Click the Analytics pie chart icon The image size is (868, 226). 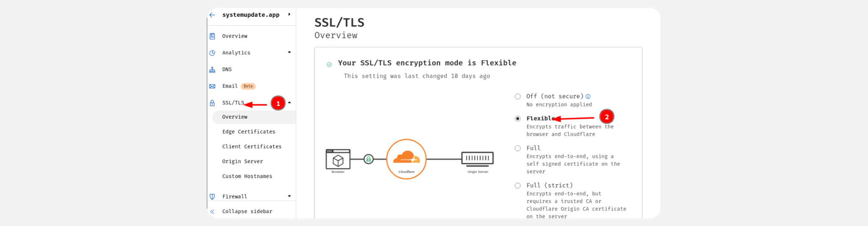pyautogui.click(x=212, y=53)
